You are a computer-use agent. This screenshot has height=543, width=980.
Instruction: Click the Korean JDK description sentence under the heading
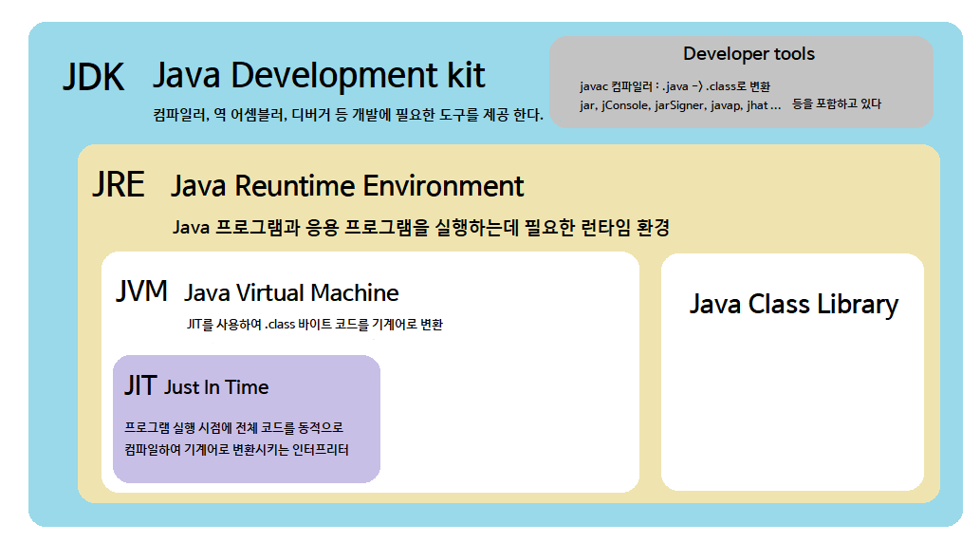tap(348, 115)
